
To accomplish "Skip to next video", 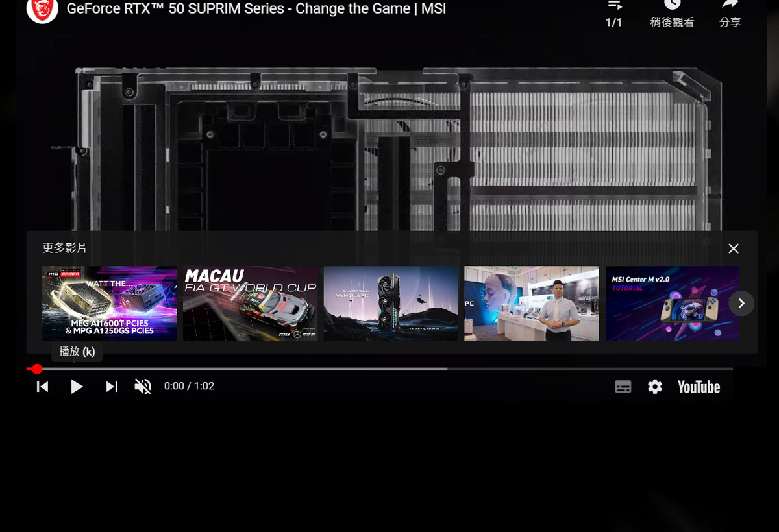I will pos(112,387).
